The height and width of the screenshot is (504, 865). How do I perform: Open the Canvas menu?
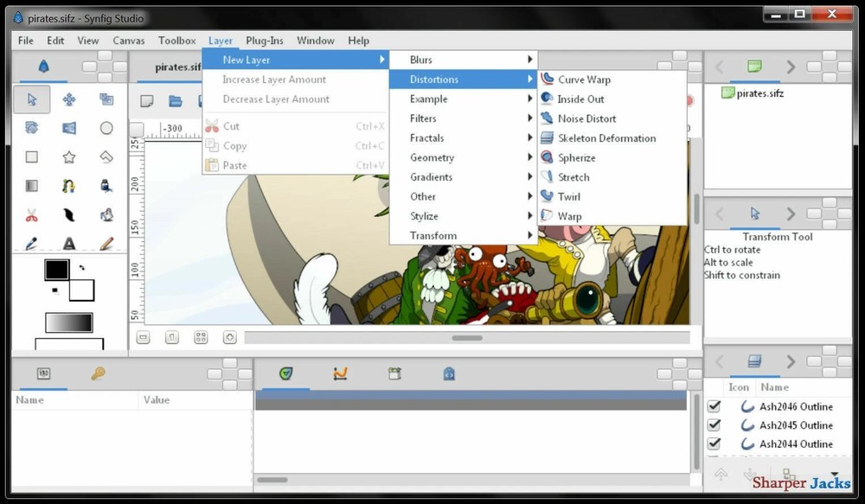[x=129, y=41]
